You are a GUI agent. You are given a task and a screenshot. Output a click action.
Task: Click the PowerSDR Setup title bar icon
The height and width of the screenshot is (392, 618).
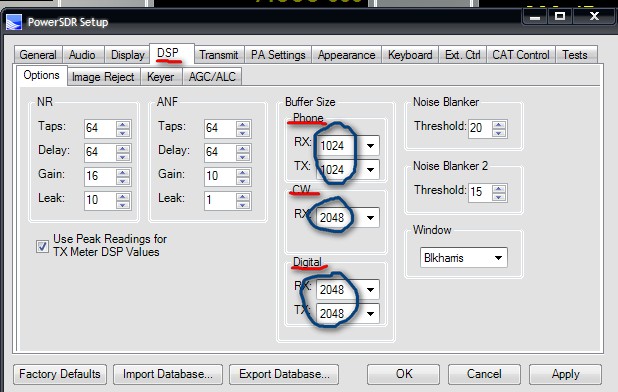(x=14, y=22)
